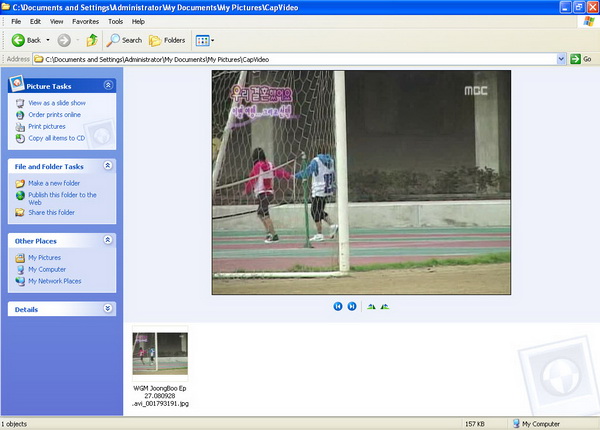Click the slide show icon
Image resolution: width=600 pixels, height=430 pixels.
[20, 103]
